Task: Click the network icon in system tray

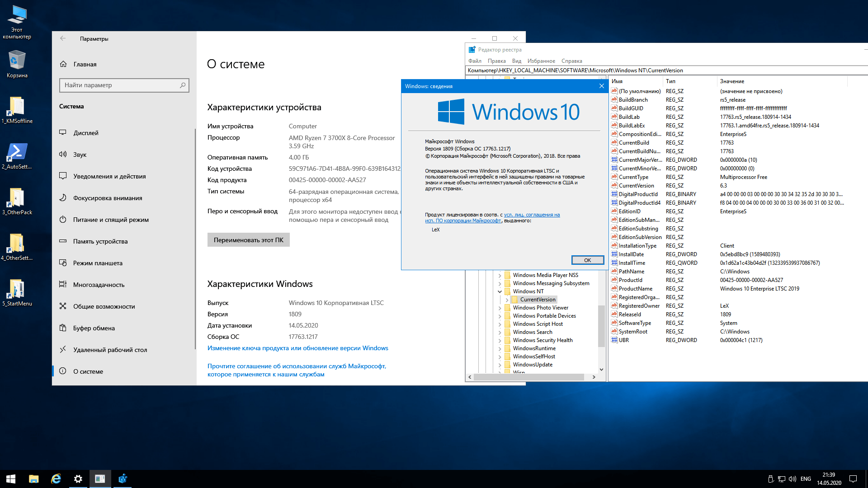Action: click(781, 479)
